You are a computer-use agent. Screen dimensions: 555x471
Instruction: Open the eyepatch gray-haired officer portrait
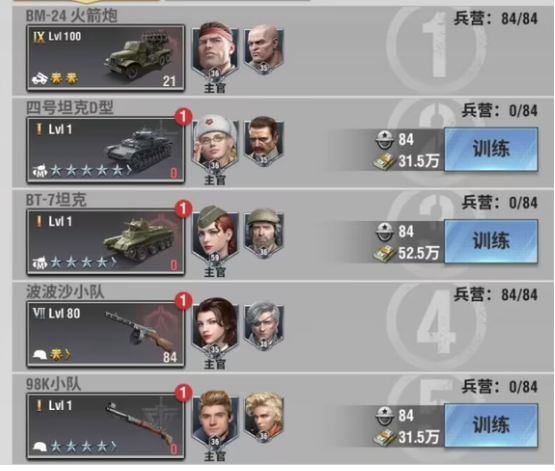click(264, 324)
